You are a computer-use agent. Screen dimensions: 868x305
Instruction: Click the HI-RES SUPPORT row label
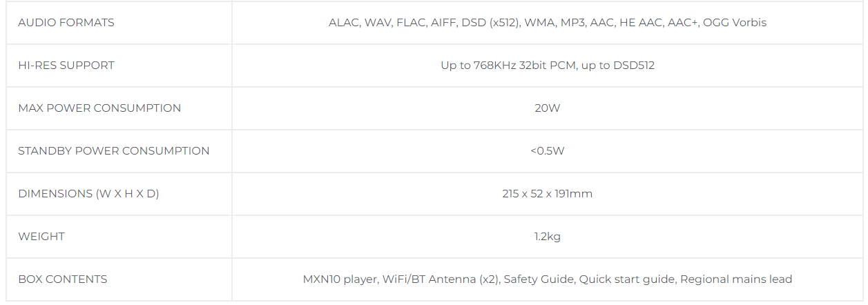coord(66,66)
